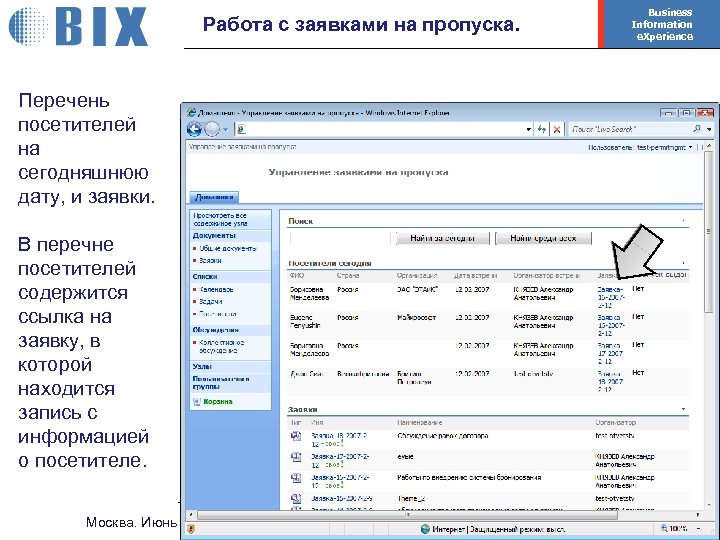Click the Refresh icon in address bar

pos(542,129)
